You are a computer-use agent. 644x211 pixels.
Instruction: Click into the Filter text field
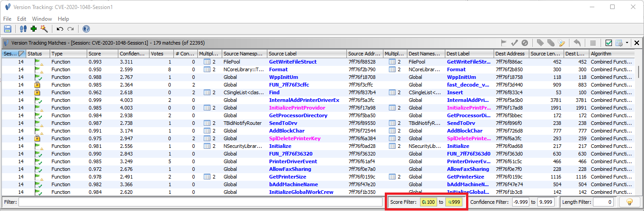click(x=200, y=202)
